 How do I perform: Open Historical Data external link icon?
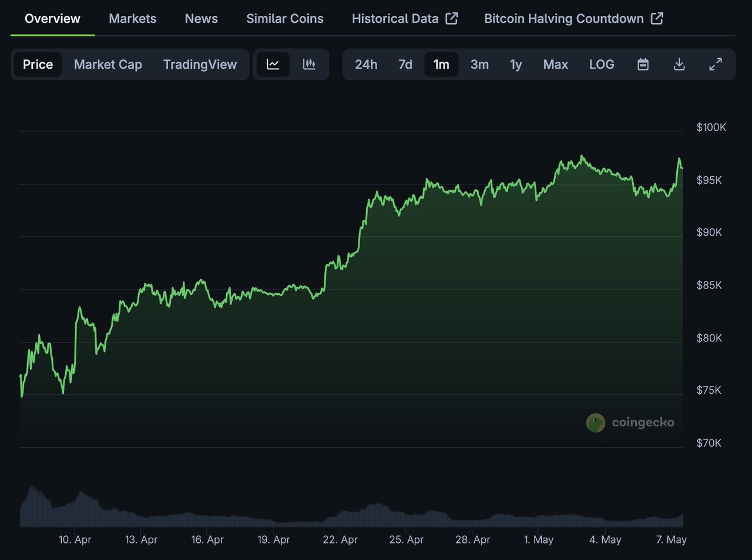tap(451, 18)
